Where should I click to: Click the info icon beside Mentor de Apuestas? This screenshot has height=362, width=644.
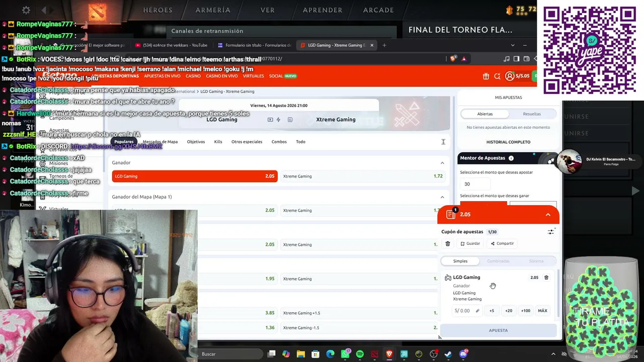[x=511, y=158]
